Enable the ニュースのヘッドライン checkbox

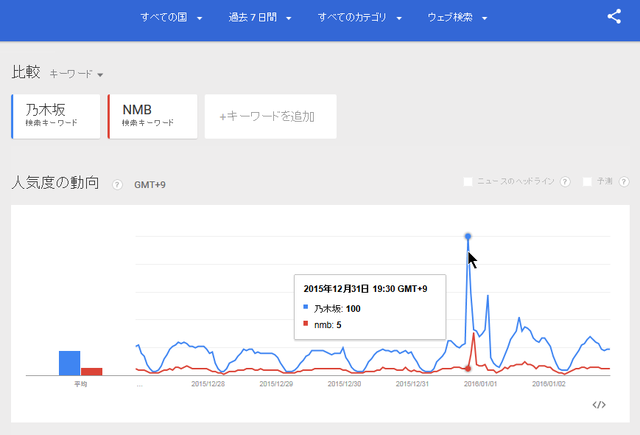point(468,182)
